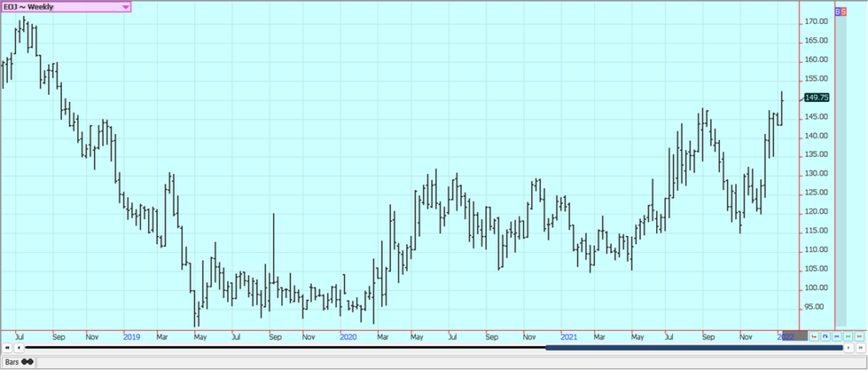This screenshot has width=868, height=370.
Task: Click the 2020 year label on time axis
Action: coord(348,336)
